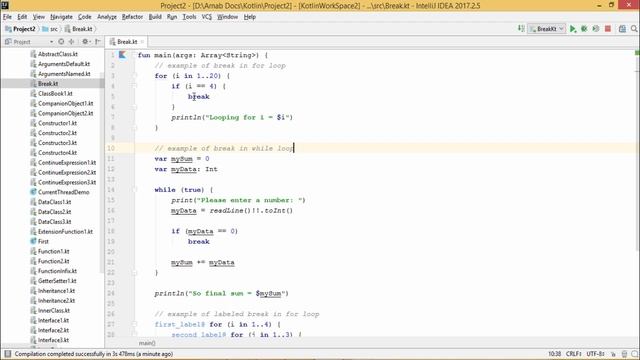
Task: Select ExtensionFunction1.kt in project tree
Action: pyautogui.click(x=65, y=231)
